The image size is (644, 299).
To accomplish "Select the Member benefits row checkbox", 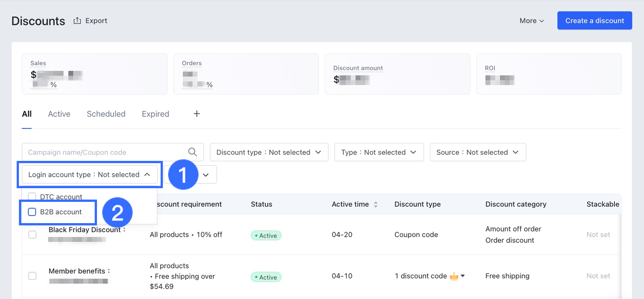I will point(33,276).
